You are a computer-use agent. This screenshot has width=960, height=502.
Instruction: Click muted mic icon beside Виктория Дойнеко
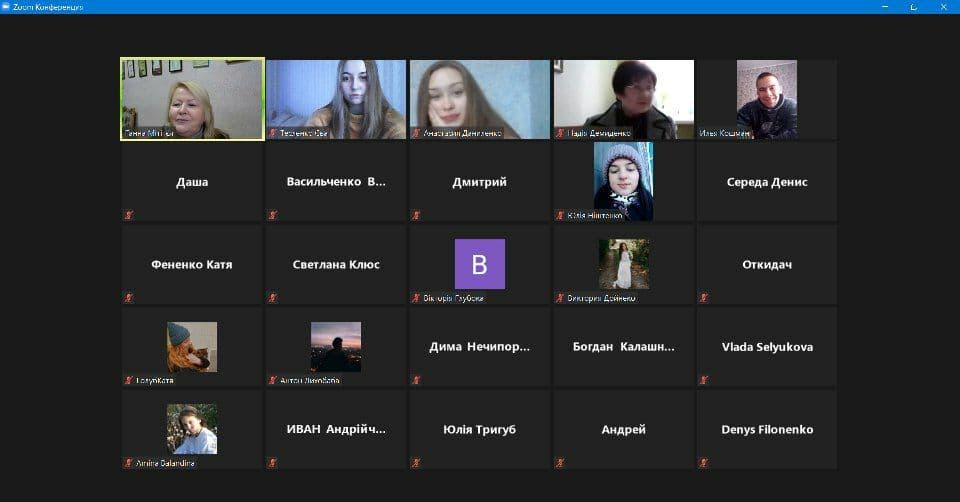tap(560, 298)
